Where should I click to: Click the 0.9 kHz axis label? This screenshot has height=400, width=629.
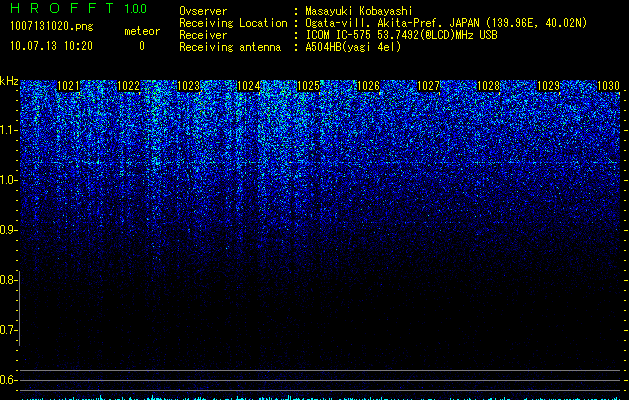[9, 230]
